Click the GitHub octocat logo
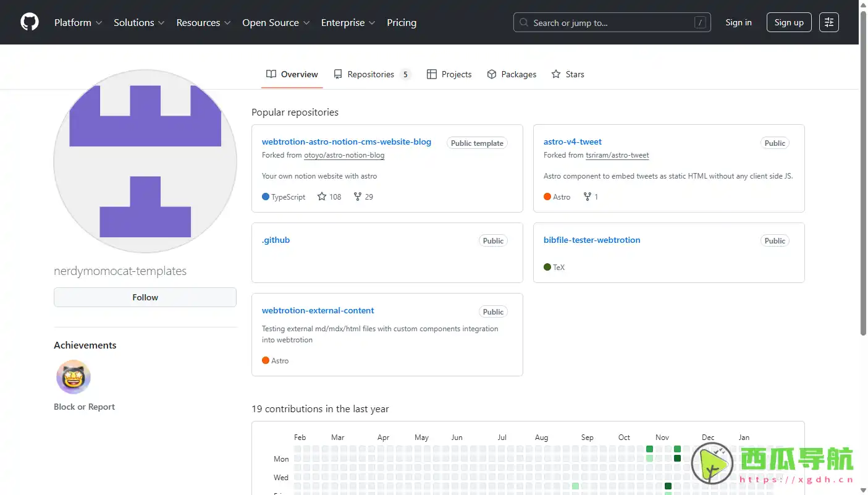The width and height of the screenshot is (868, 495). coord(30,22)
